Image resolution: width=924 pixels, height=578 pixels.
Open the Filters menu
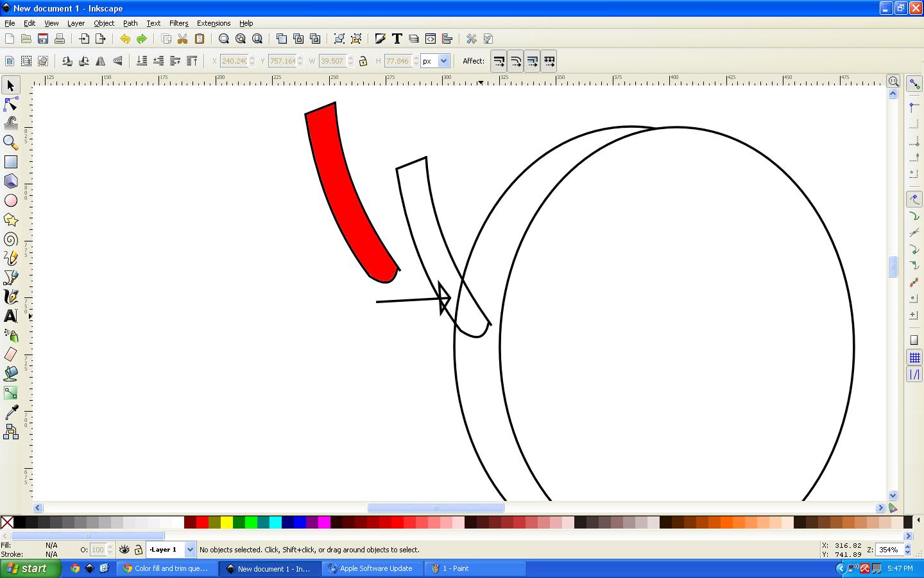[x=178, y=23]
